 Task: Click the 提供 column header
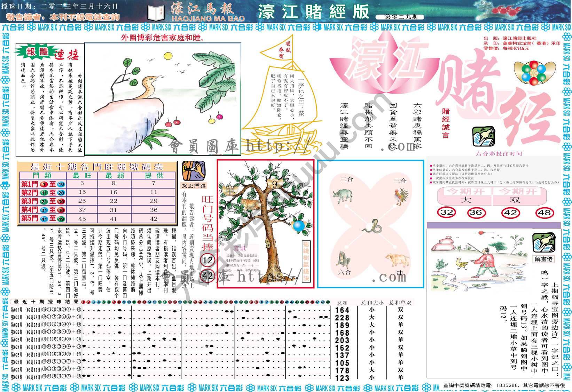pos(154,176)
